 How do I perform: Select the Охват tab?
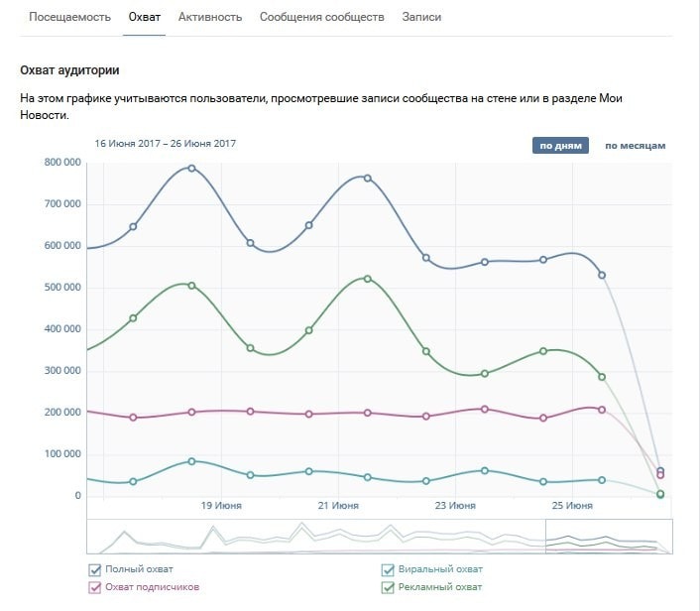coord(145,18)
